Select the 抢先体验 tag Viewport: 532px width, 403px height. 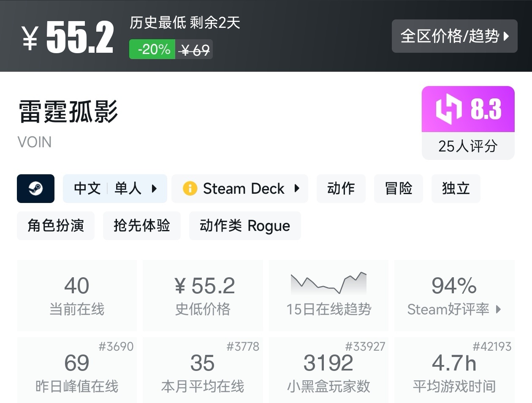(x=141, y=226)
